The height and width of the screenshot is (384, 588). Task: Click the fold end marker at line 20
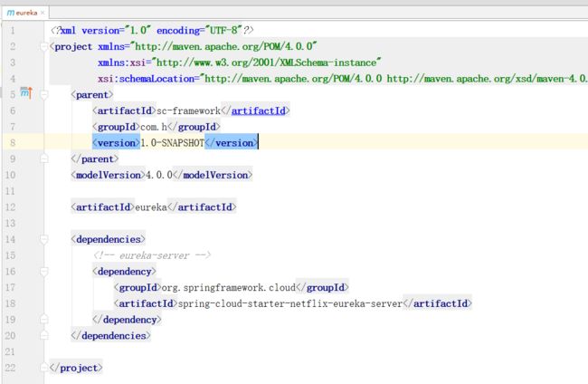click(x=44, y=336)
